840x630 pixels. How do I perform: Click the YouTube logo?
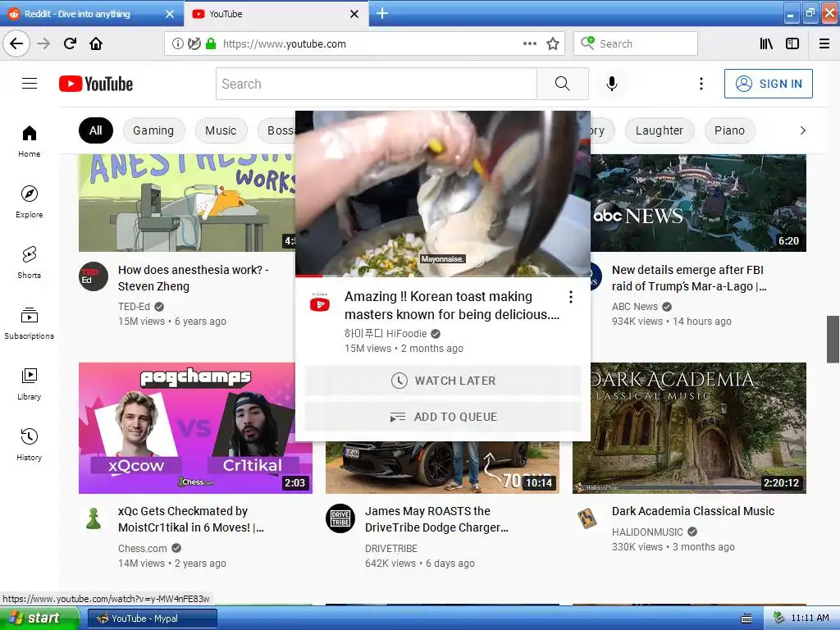pos(96,84)
